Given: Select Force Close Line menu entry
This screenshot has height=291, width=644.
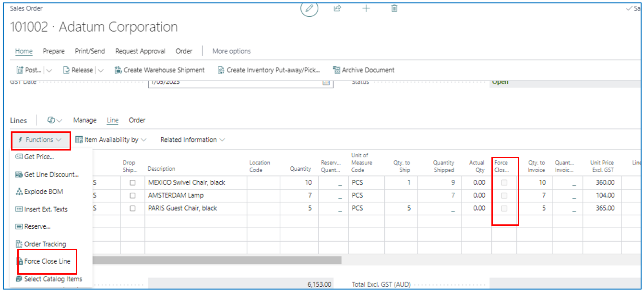Looking at the screenshot, I should [47, 261].
